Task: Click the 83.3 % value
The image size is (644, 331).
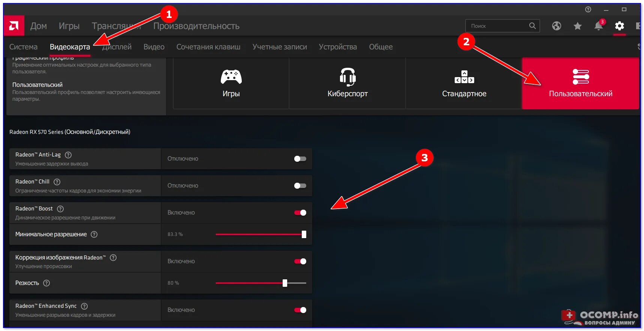Action: click(x=175, y=234)
